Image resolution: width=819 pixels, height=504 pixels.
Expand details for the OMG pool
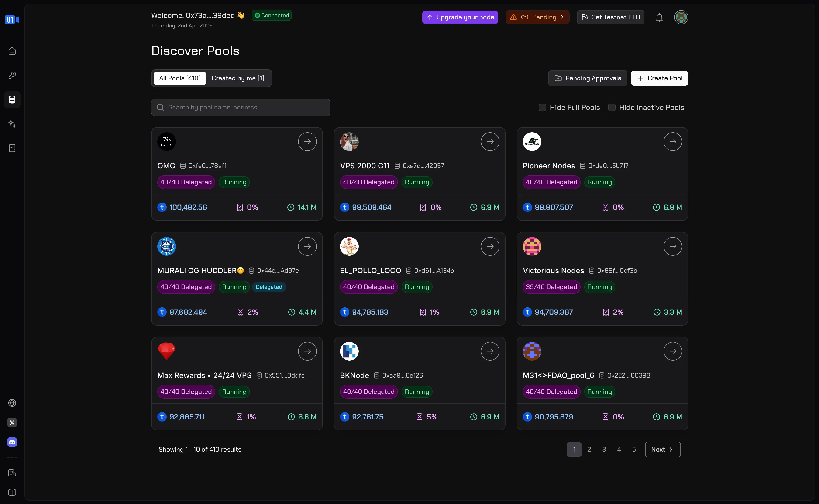[x=307, y=141]
